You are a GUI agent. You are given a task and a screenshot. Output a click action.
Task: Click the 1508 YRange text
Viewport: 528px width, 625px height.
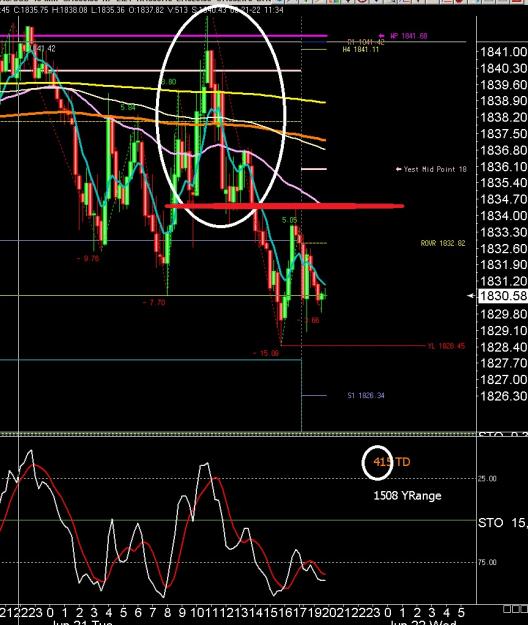click(407, 496)
